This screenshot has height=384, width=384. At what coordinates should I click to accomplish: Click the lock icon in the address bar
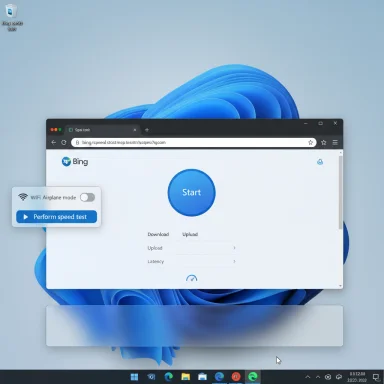point(77,142)
